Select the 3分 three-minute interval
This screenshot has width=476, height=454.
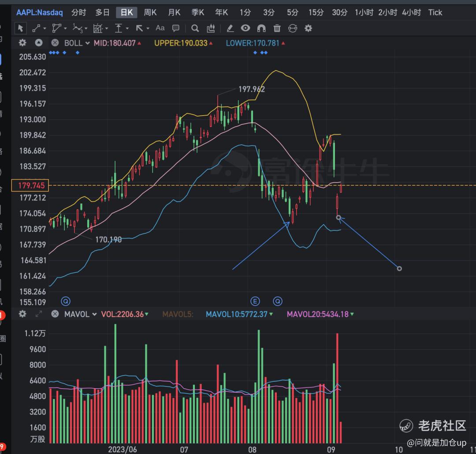tap(269, 12)
